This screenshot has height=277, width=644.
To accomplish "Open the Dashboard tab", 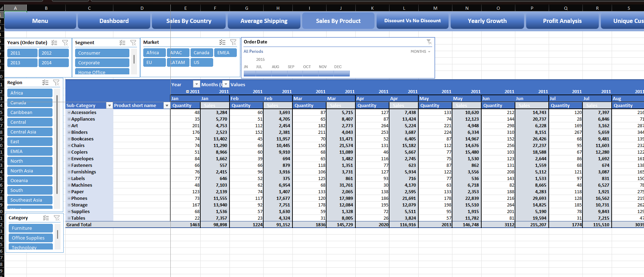I will click(114, 21).
